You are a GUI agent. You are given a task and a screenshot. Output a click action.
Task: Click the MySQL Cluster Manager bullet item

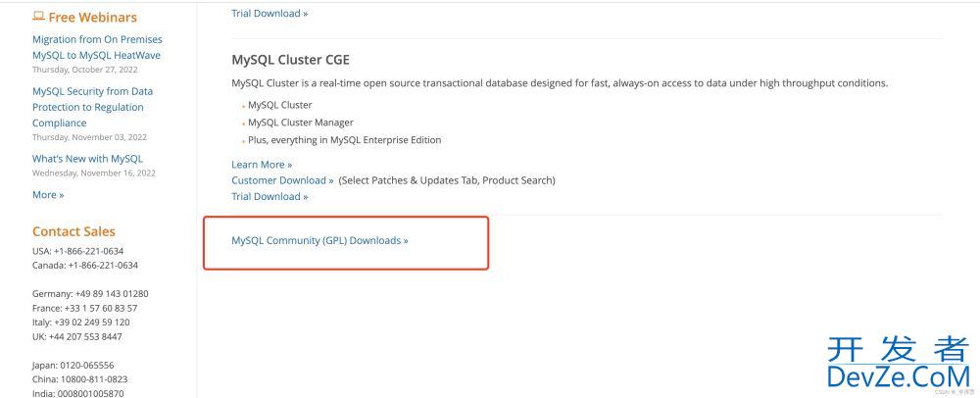[x=301, y=123]
